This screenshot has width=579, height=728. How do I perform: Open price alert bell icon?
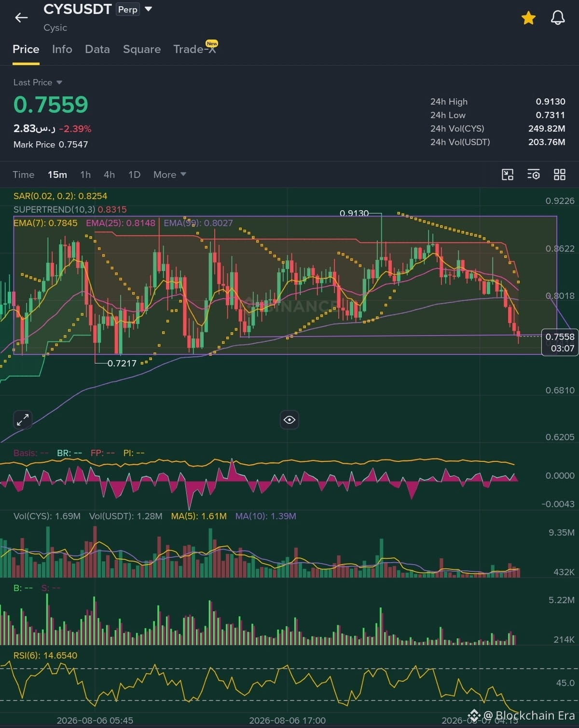click(558, 18)
